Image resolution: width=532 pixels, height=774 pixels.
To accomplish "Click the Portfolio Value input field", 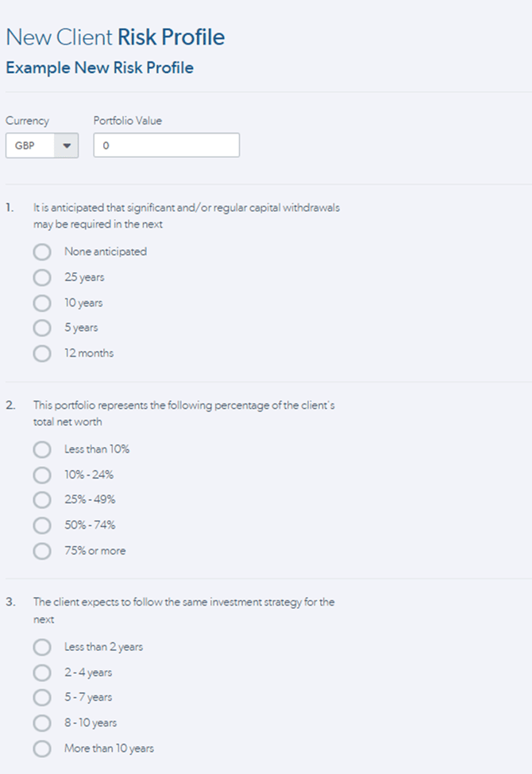I will tap(167, 145).
